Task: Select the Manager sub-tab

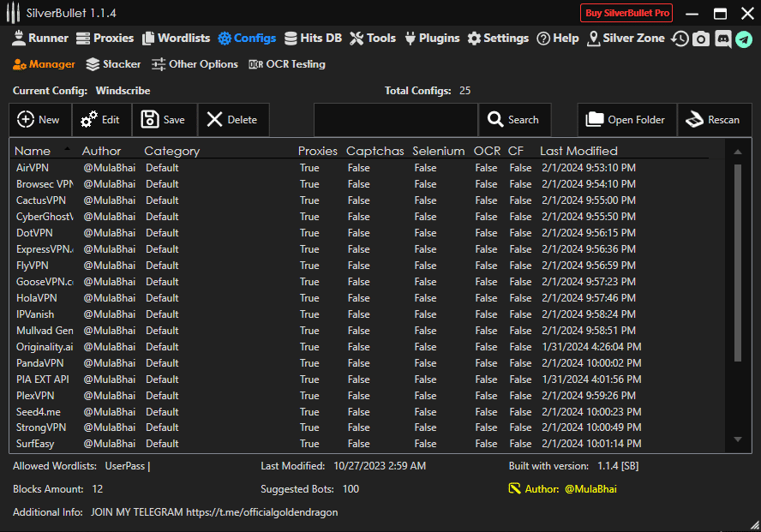Action: 44,64
